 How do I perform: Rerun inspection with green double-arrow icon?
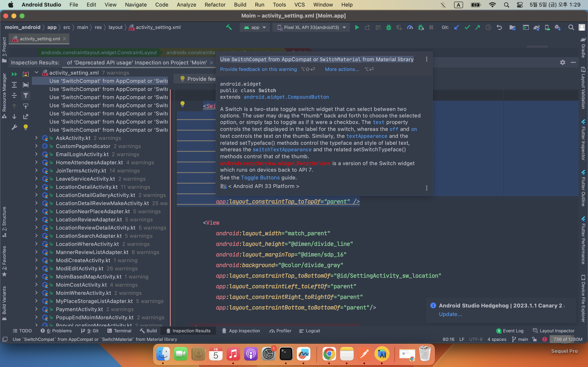(x=14, y=74)
